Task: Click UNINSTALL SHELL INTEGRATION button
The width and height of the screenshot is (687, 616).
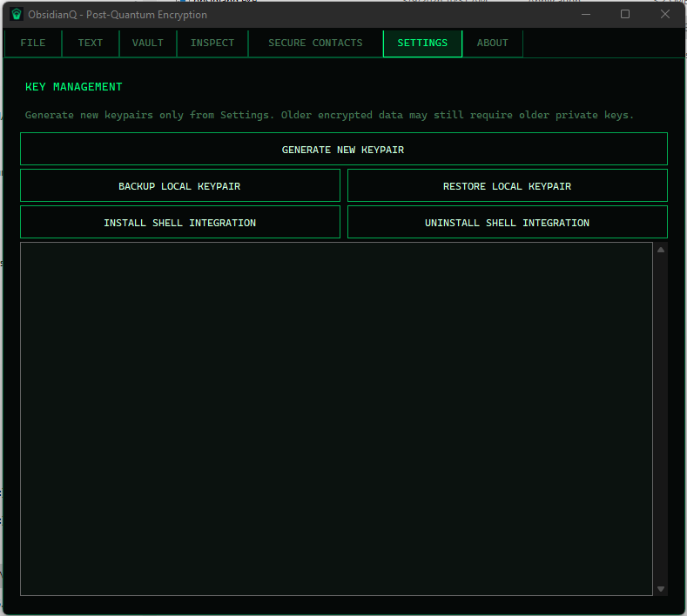Action: (508, 223)
